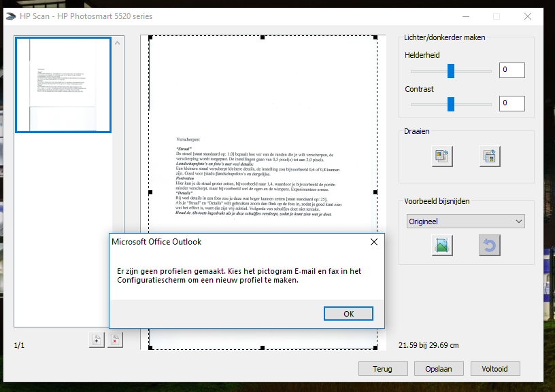
Task: Open the Origineel crop dropdown
Action: point(465,221)
